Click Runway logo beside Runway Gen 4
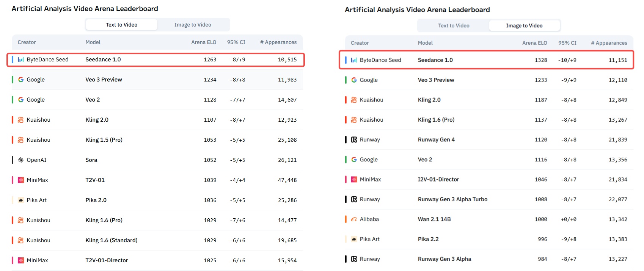 pyautogui.click(x=354, y=139)
